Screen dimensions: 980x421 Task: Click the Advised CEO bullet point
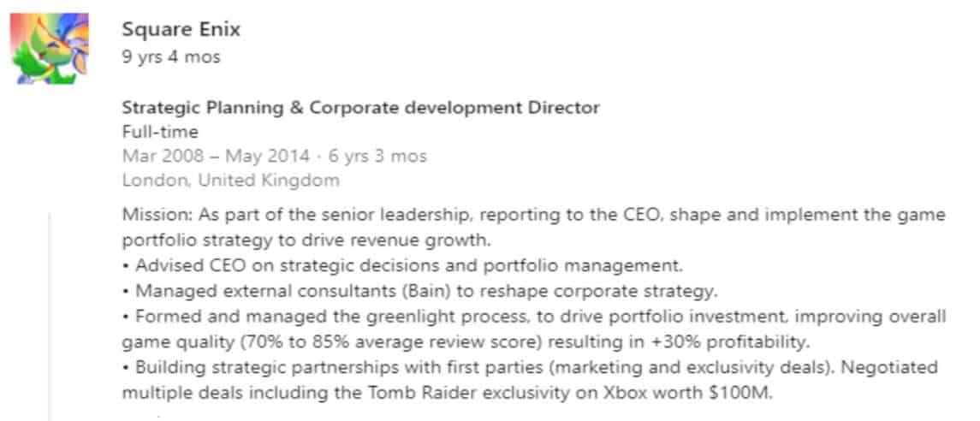tap(402, 265)
